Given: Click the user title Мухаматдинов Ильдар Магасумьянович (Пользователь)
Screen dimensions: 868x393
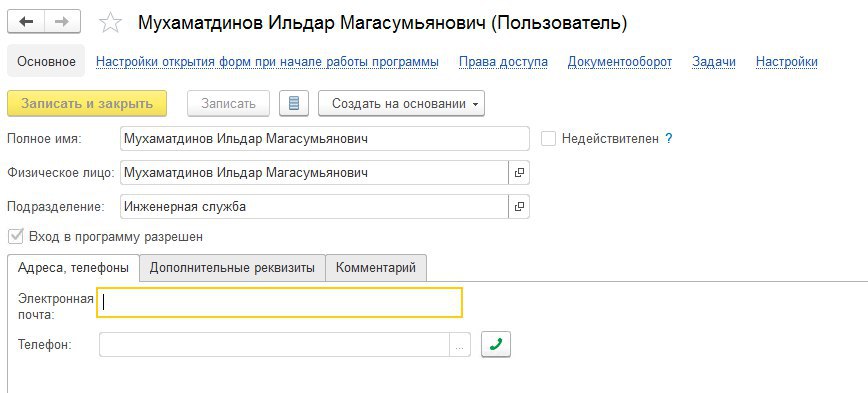Looking at the screenshot, I should (383, 23).
